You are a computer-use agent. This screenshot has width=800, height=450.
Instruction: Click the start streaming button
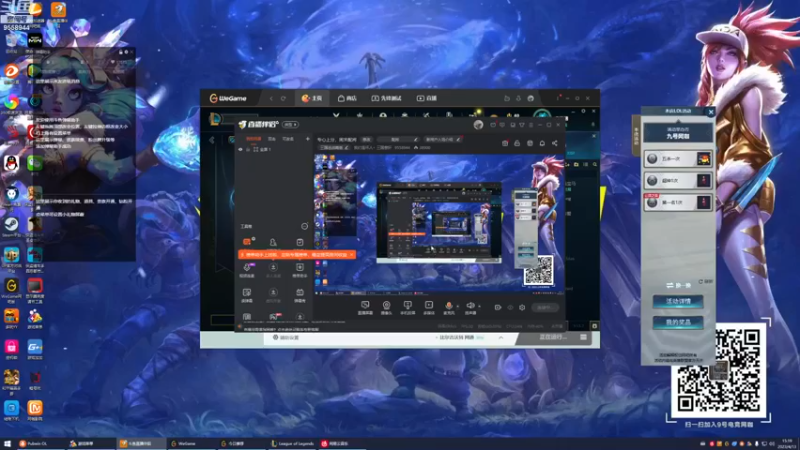[544, 308]
